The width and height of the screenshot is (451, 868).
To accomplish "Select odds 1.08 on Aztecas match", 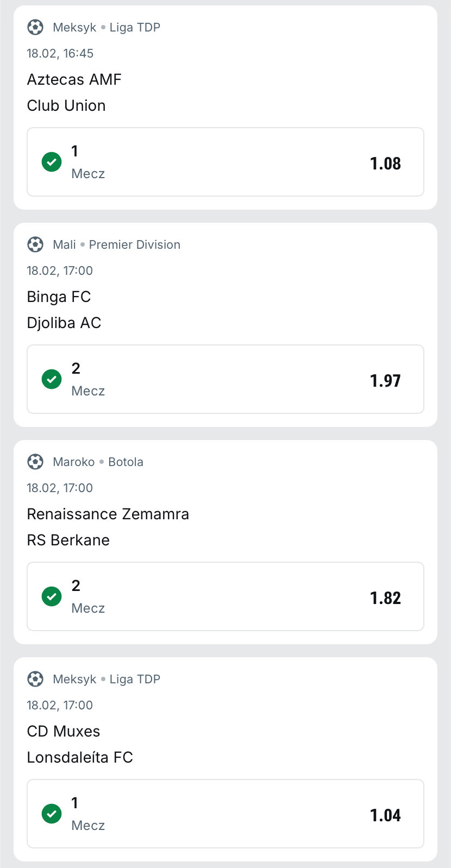I will pos(385,163).
